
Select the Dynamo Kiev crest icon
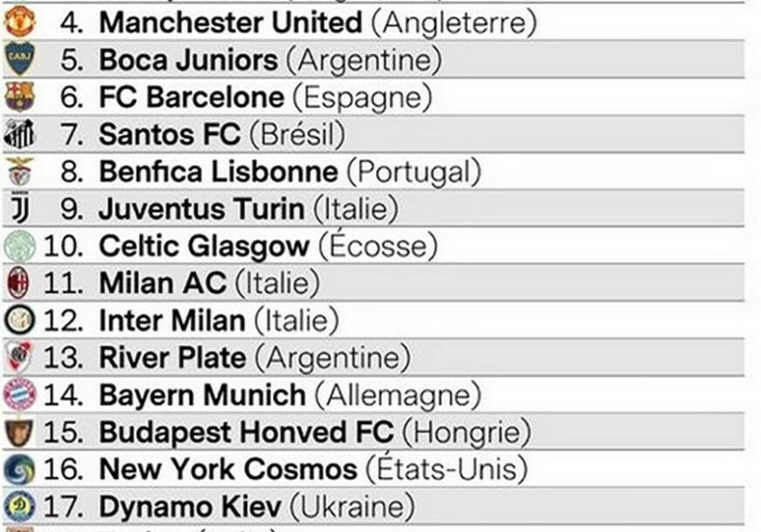(x=19, y=506)
